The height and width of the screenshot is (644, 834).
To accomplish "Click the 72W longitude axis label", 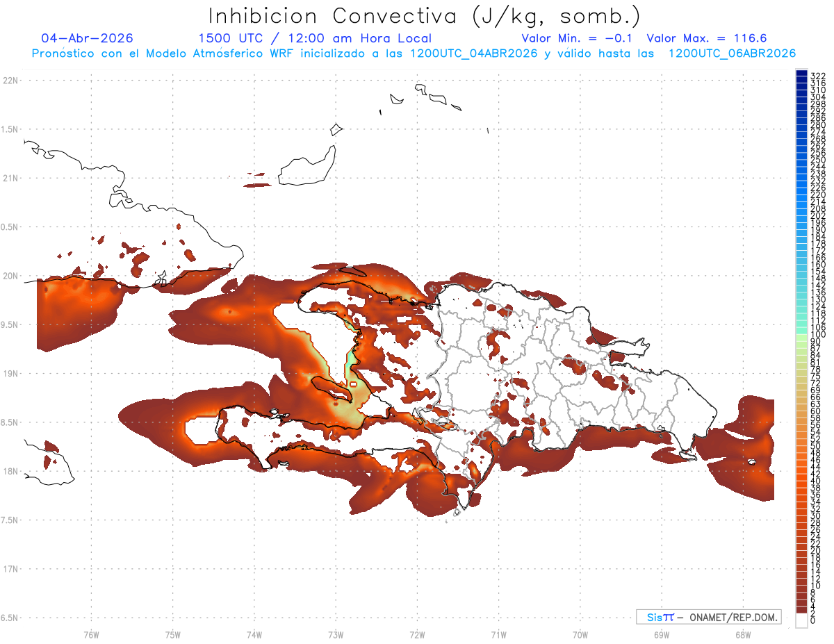I will click(x=417, y=634).
